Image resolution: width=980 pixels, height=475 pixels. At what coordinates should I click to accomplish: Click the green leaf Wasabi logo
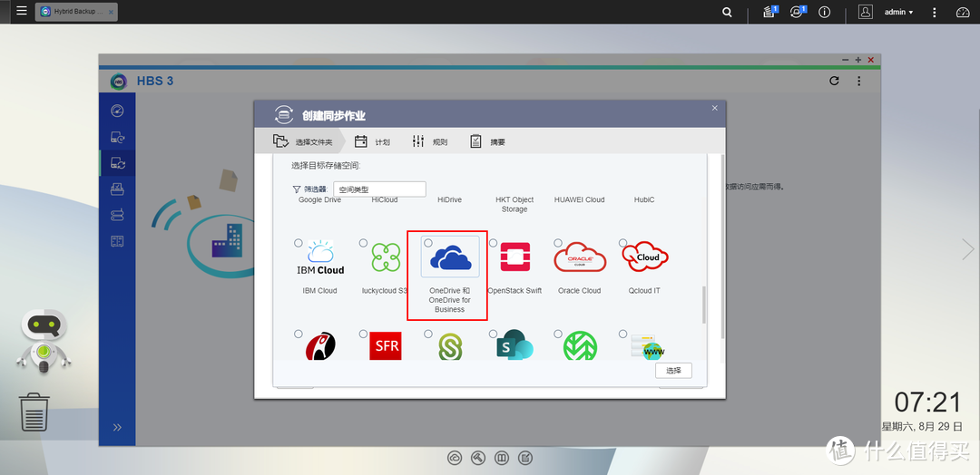[x=580, y=345]
